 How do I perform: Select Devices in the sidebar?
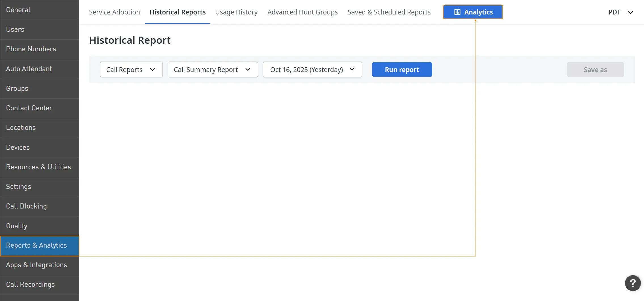[39, 148]
